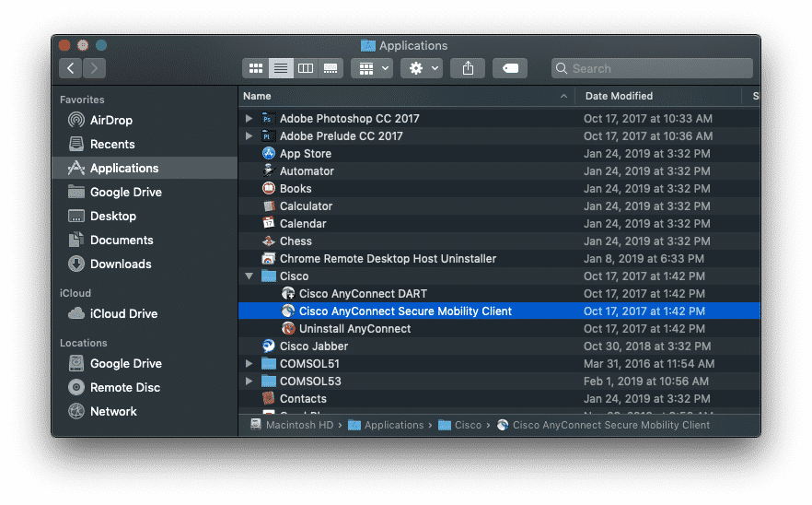
Task: Select the "Calendar" file name
Action: pos(303,223)
